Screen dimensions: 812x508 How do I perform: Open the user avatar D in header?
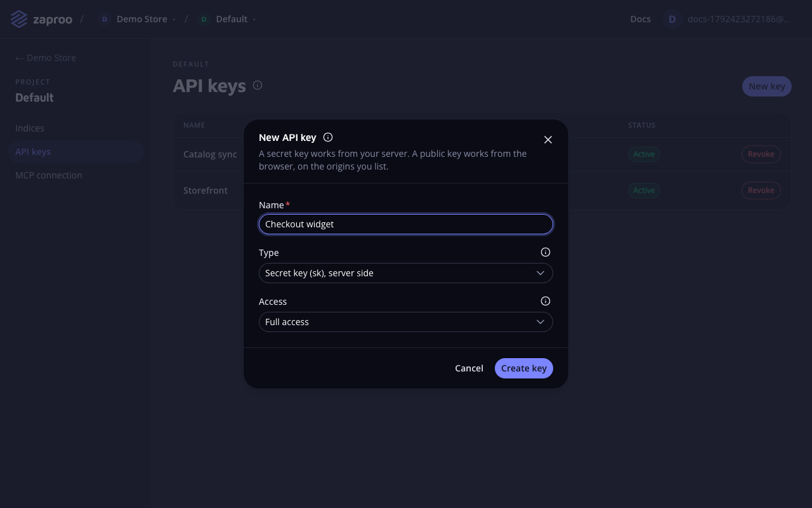[672, 19]
